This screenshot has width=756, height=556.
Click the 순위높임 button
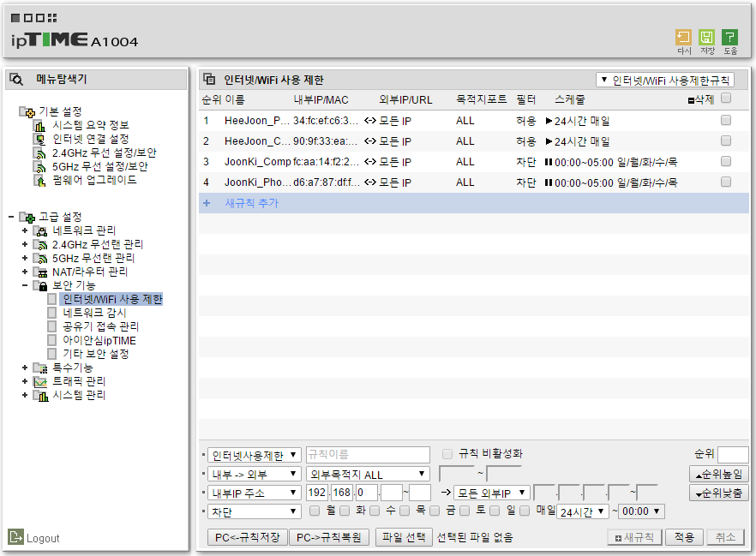click(719, 474)
